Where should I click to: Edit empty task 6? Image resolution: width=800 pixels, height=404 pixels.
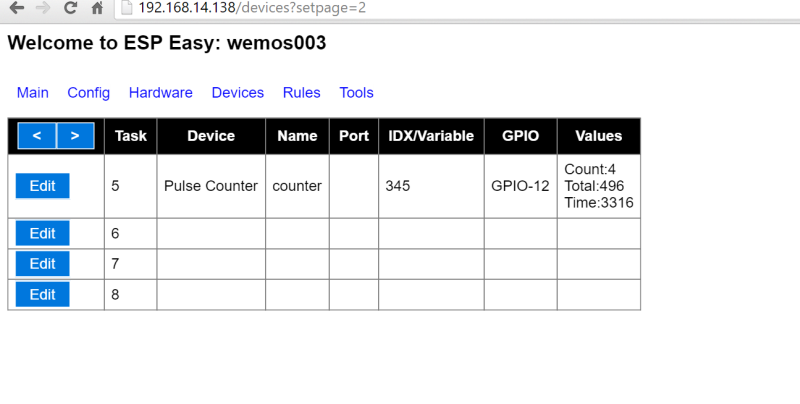tap(42, 233)
